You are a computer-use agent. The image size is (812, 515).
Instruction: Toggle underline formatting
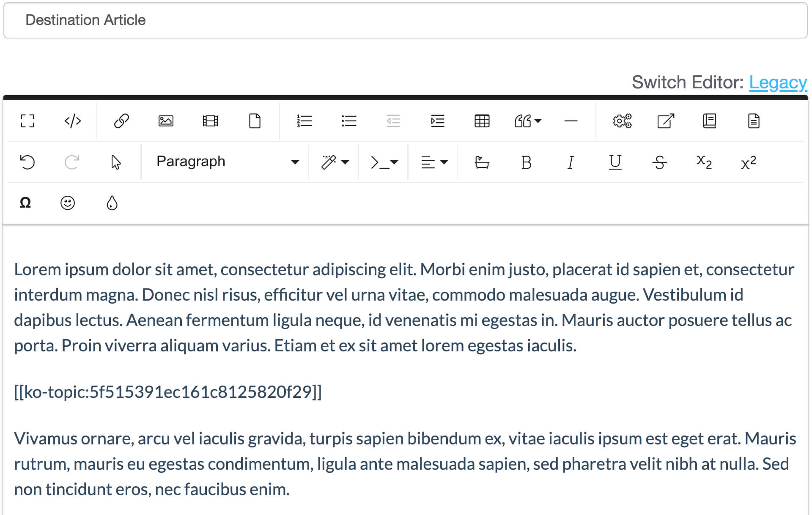tap(615, 162)
